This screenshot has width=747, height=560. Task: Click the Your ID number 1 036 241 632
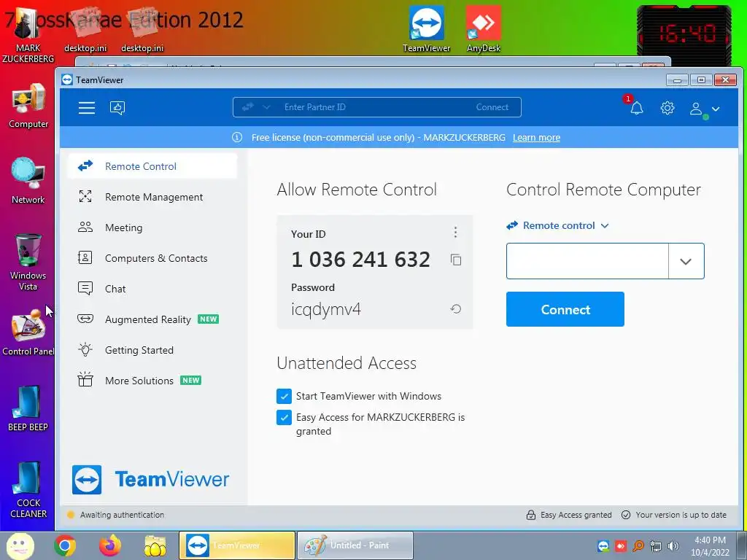coord(360,260)
